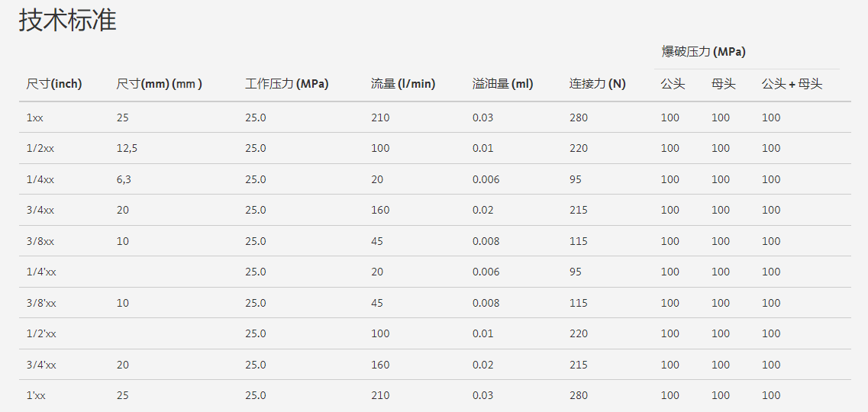Select the 1'xx last row label
The image size is (868, 412).
35,395
